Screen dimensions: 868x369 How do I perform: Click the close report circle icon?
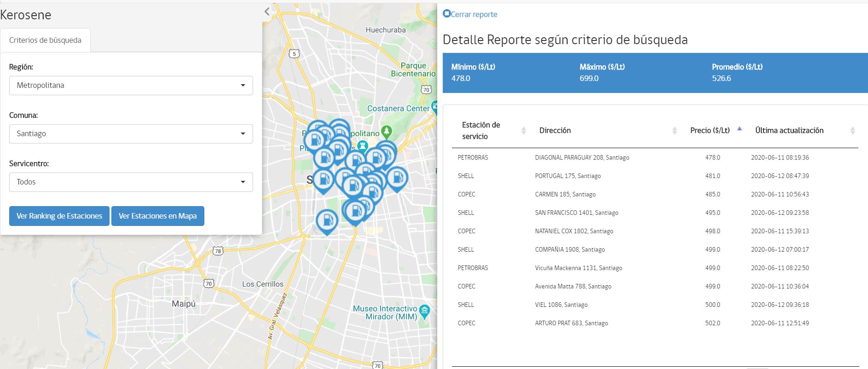(446, 14)
